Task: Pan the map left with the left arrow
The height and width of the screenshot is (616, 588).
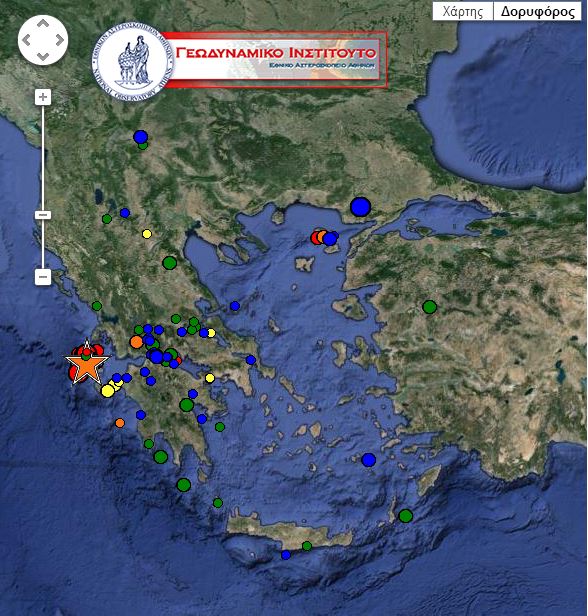Action: [x=27, y=40]
